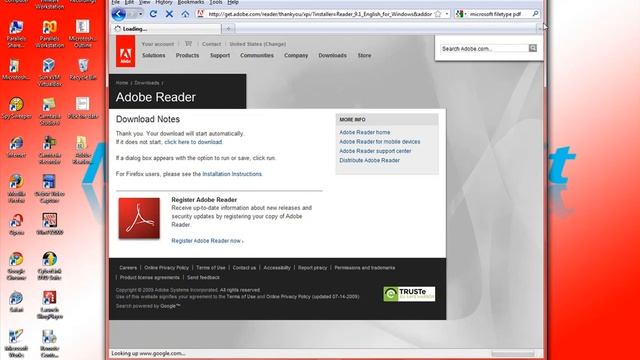Click the search magnifier in Firefox search box
640x360 pixels.
pos(535,14)
